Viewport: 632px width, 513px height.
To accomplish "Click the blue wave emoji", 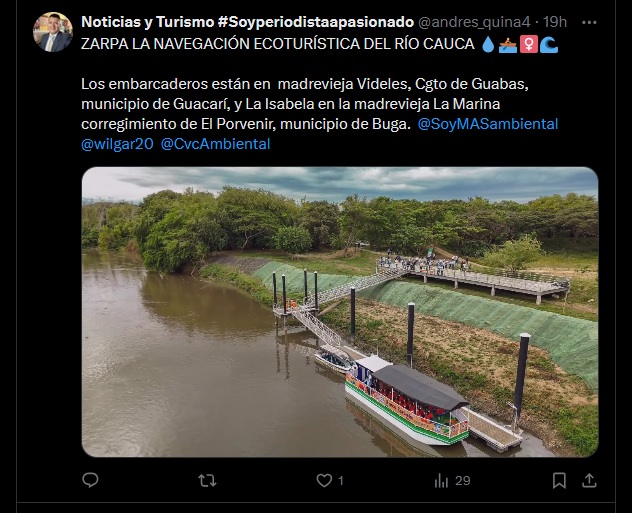I will coord(549,45).
